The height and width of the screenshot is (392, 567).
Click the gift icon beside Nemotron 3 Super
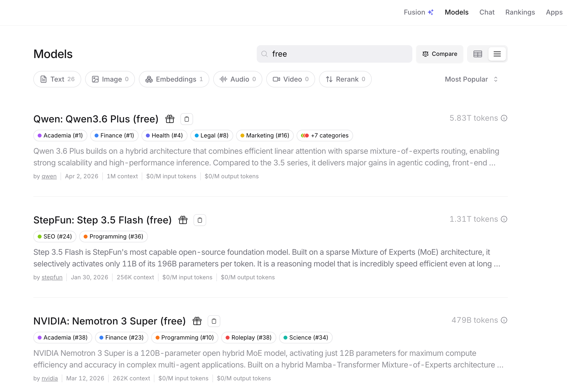click(197, 321)
